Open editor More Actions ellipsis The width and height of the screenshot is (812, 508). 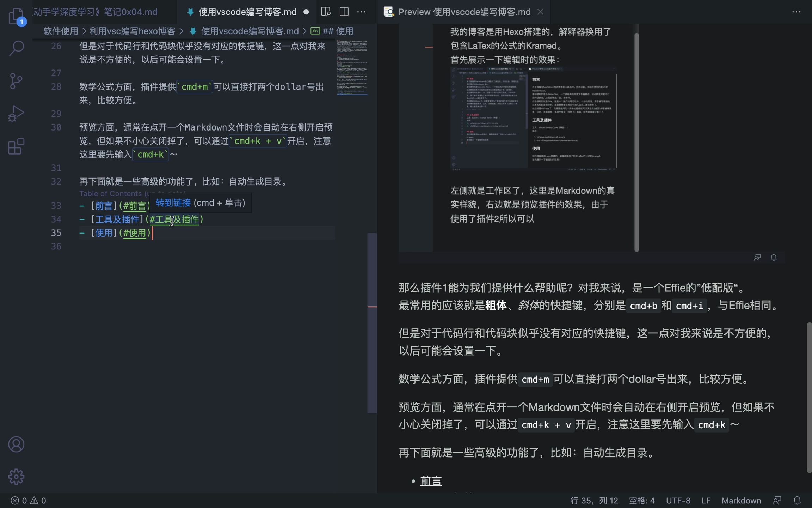coord(362,12)
